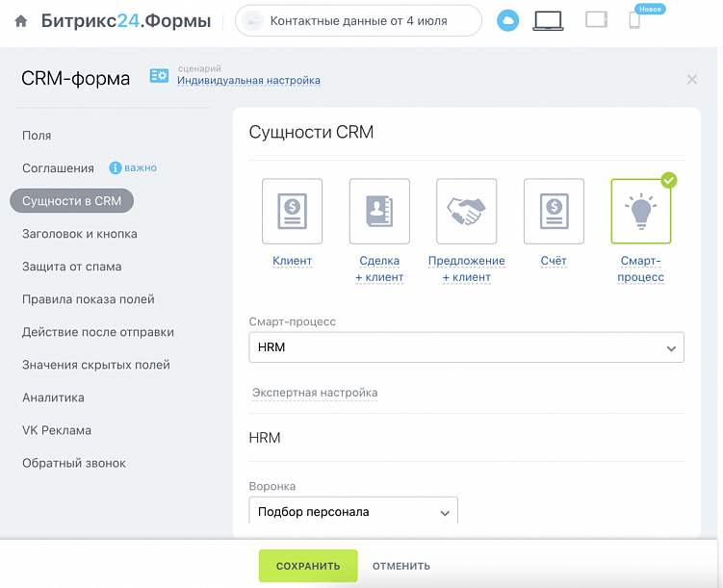723x588 pixels.
Task: Open the Значения скрытых полей section
Action: 96,365
